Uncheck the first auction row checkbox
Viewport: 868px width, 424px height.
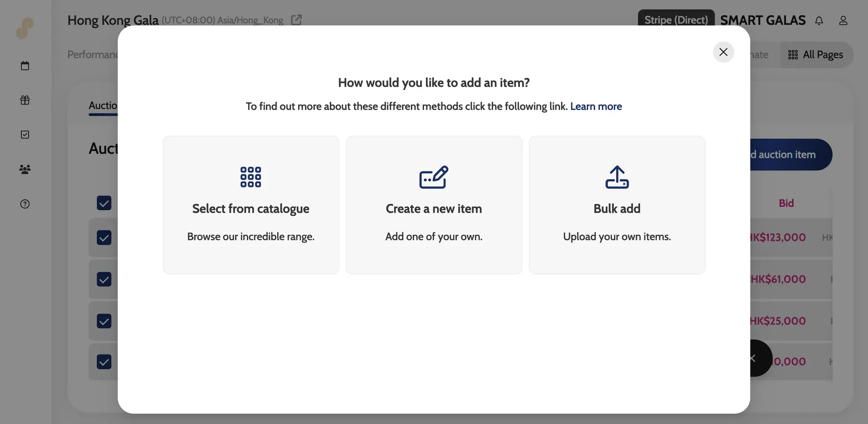104,238
